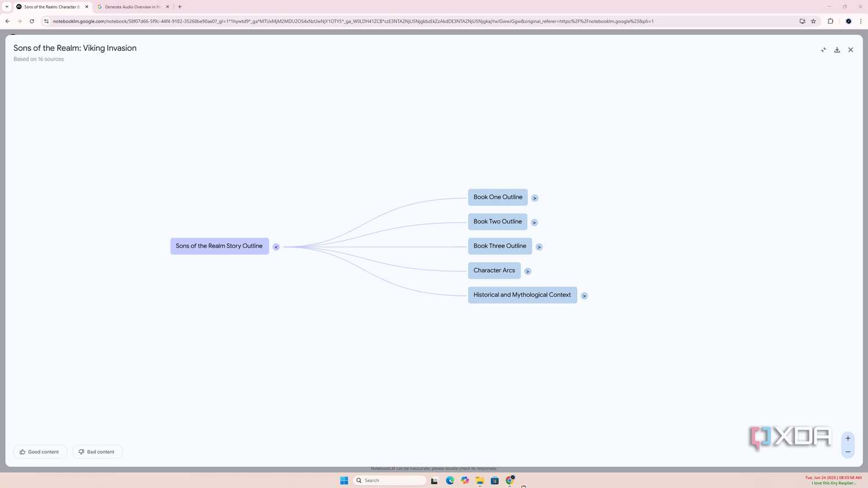This screenshot has width=868, height=488.
Task: Open the Chrome profile avatar
Action: point(848,21)
